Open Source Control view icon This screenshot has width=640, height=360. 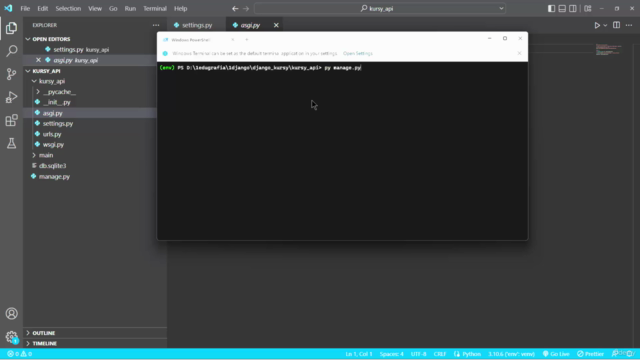pyautogui.click(x=11, y=74)
